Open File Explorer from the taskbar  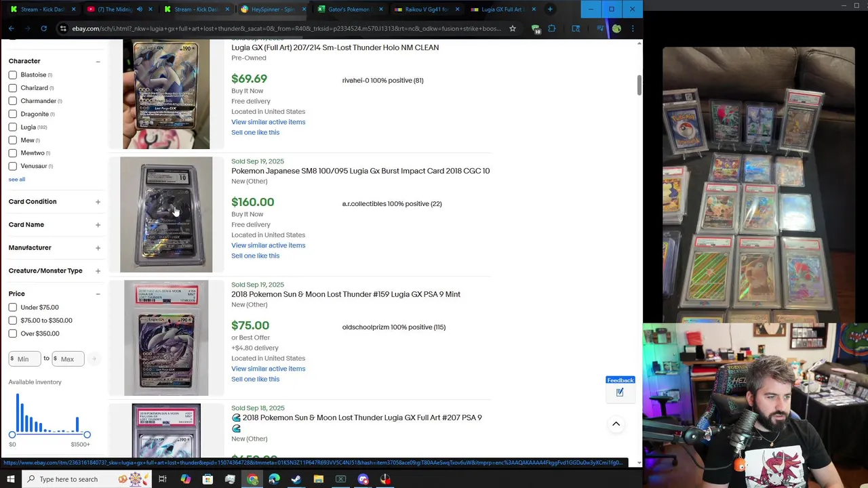pyautogui.click(x=319, y=479)
